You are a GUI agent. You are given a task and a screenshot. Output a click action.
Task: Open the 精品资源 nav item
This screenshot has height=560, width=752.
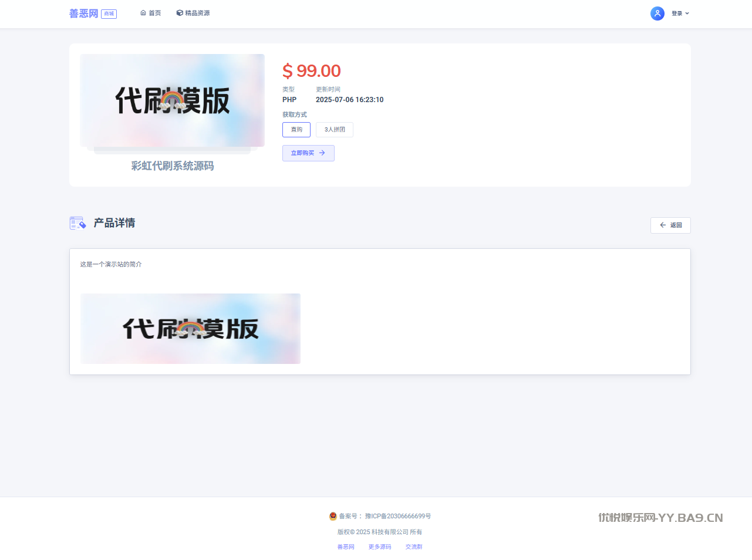click(x=197, y=13)
